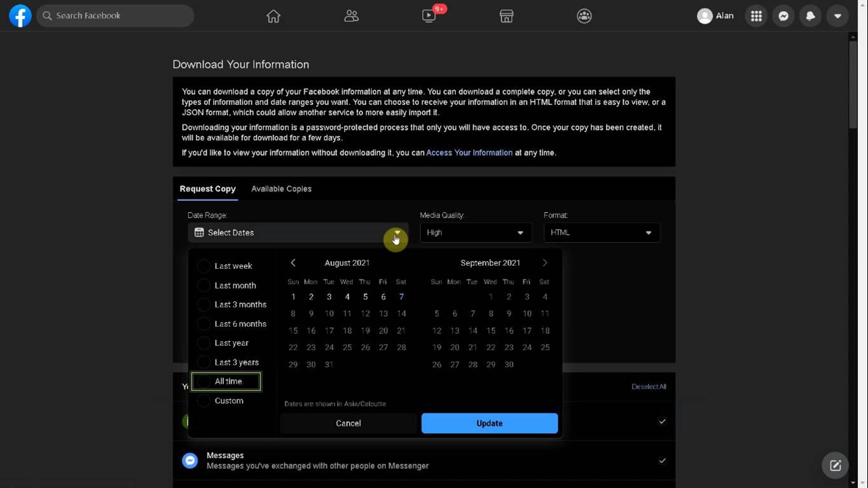868x488 pixels.
Task: Go to next month in calendar
Action: [545, 262]
